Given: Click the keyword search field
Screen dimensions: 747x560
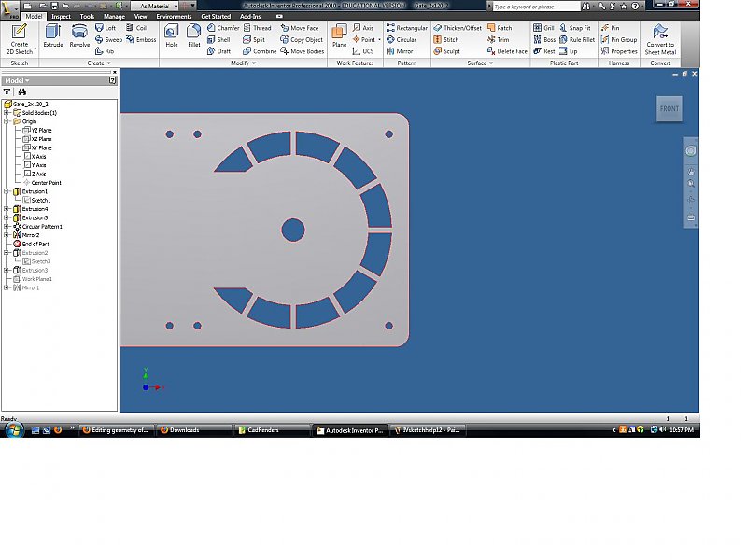Looking at the screenshot, I should [x=536, y=7].
